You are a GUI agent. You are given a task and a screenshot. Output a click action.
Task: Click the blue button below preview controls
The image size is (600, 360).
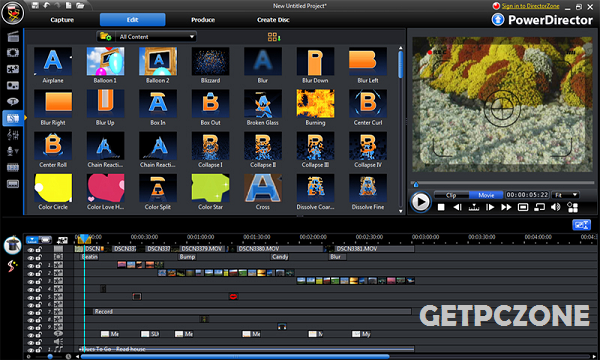pyautogui.click(x=581, y=225)
